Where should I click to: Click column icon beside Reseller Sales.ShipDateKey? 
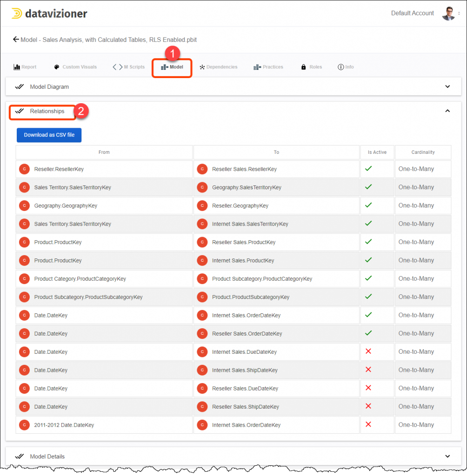click(x=202, y=407)
